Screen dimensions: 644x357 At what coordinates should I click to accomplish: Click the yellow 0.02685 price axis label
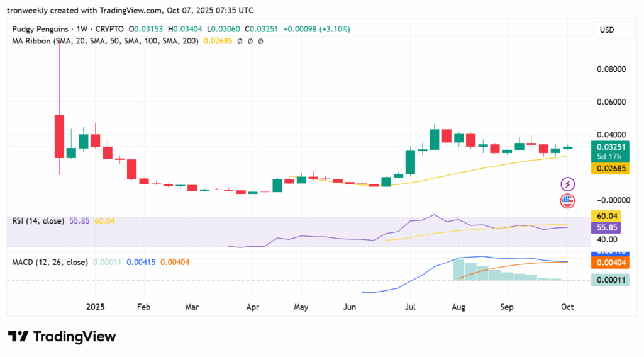[609, 168]
